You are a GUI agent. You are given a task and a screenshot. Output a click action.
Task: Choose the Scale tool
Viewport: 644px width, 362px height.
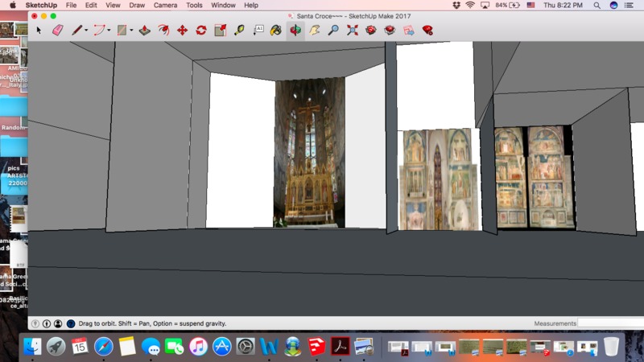[x=220, y=30]
